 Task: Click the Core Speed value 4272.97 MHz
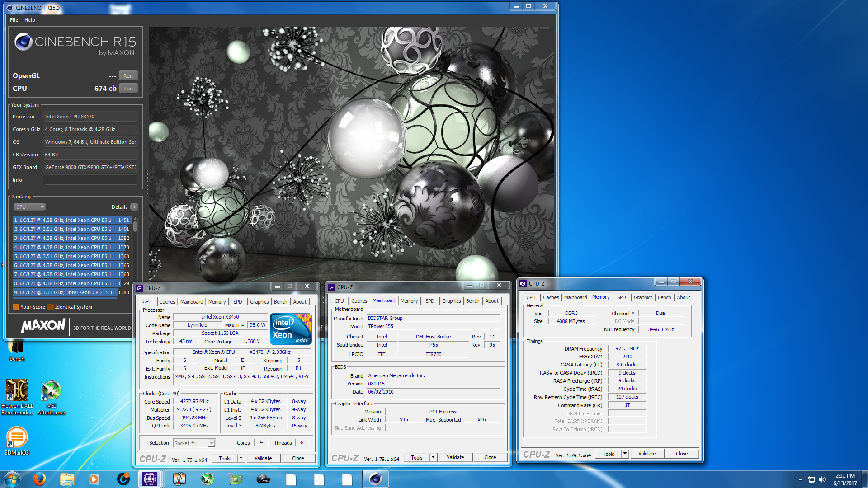pos(194,401)
